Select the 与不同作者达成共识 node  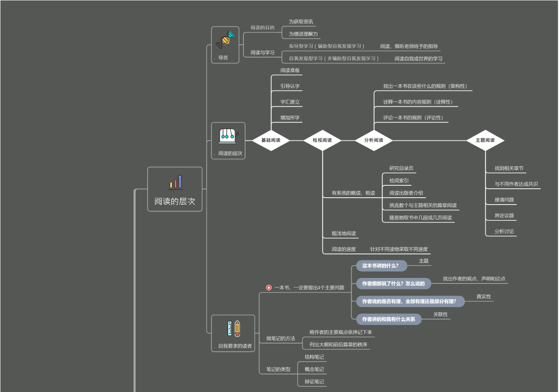[x=516, y=184]
